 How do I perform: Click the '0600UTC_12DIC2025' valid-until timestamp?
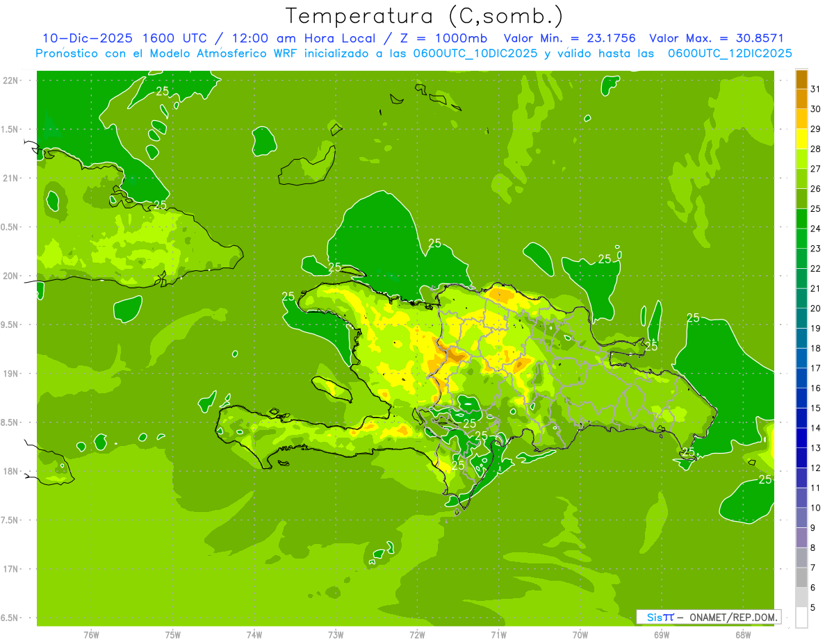(x=730, y=53)
